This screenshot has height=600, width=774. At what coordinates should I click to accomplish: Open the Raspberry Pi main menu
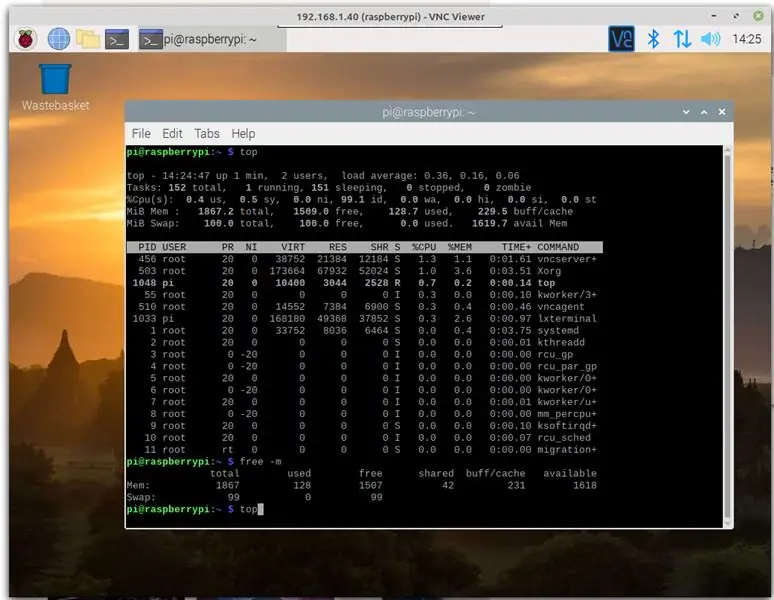[26, 39]
